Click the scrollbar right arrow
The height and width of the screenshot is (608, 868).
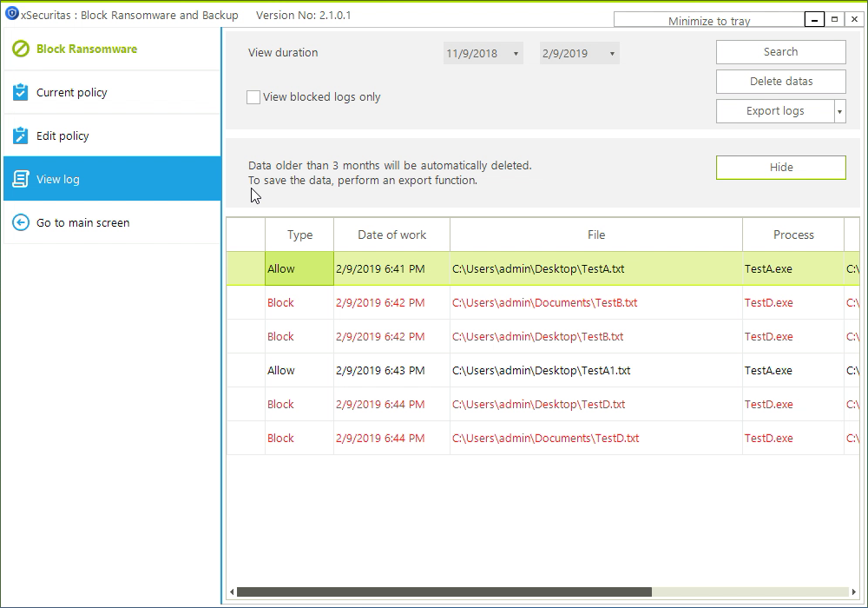coord(853,592)
